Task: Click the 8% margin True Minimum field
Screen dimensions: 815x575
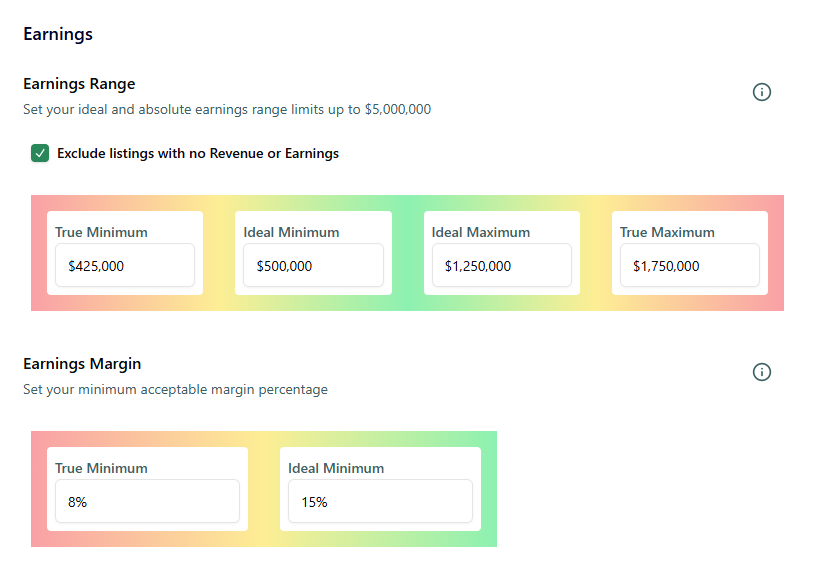Action: point(147,502)
